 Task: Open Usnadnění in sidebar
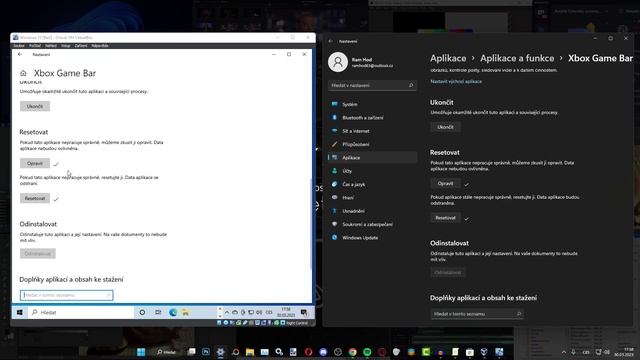[372, 211]
